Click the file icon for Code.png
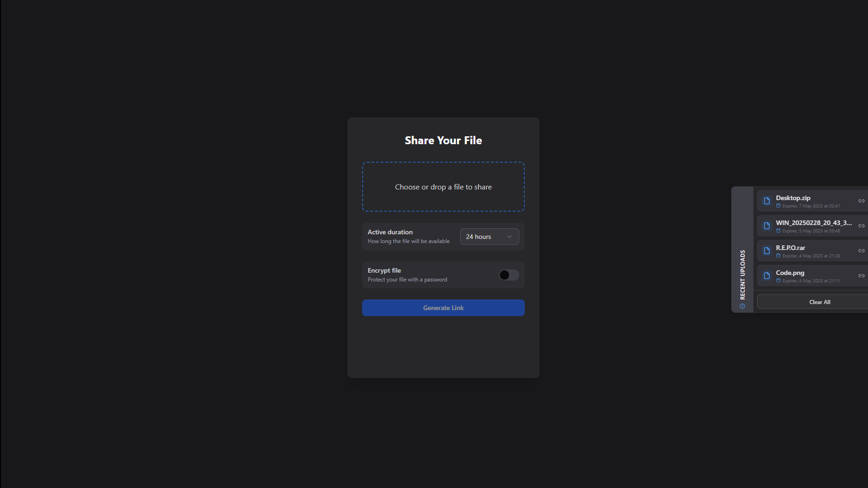868x488 pixels. (766, 276)
